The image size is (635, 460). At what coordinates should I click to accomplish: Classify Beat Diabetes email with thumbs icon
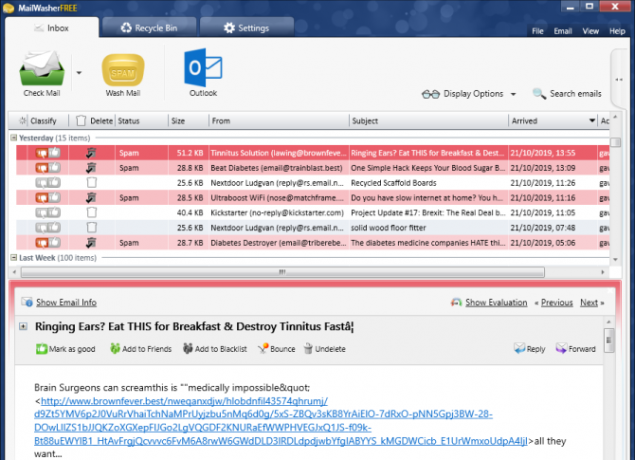click(x=48, y=168)
